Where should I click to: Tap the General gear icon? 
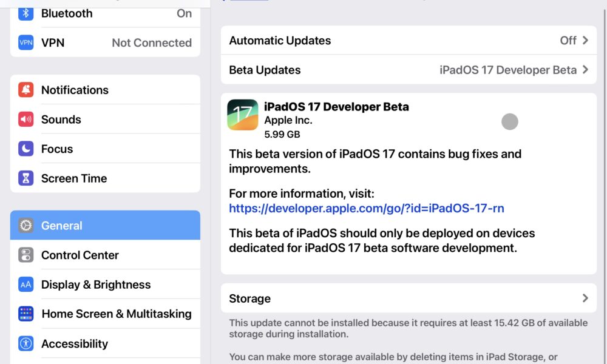[x=26, y=225]
